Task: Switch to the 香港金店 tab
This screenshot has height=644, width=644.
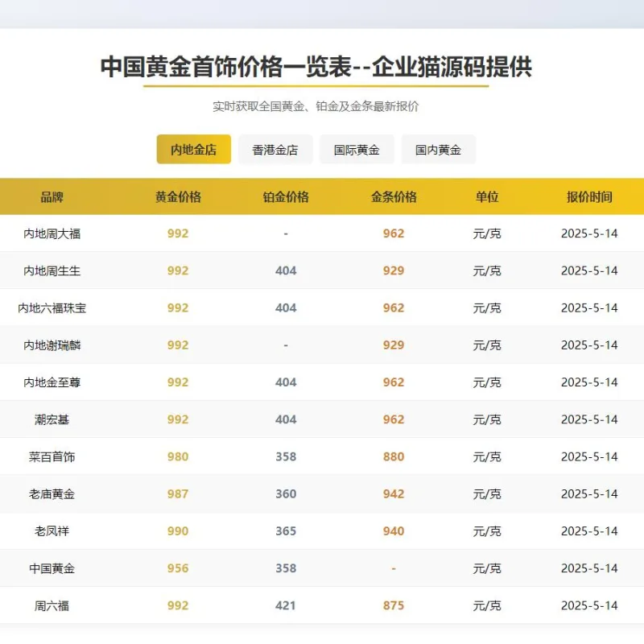Action: tap(275, 149)
